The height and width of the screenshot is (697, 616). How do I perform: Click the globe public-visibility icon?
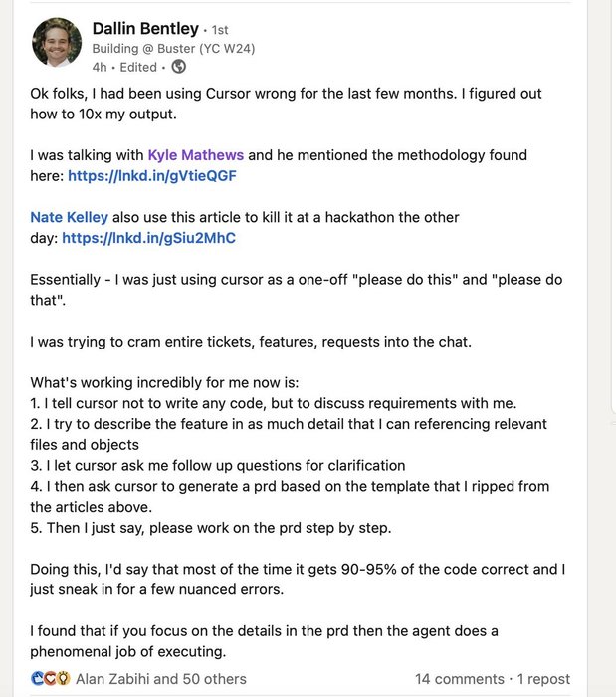click(x=179, y=67)
